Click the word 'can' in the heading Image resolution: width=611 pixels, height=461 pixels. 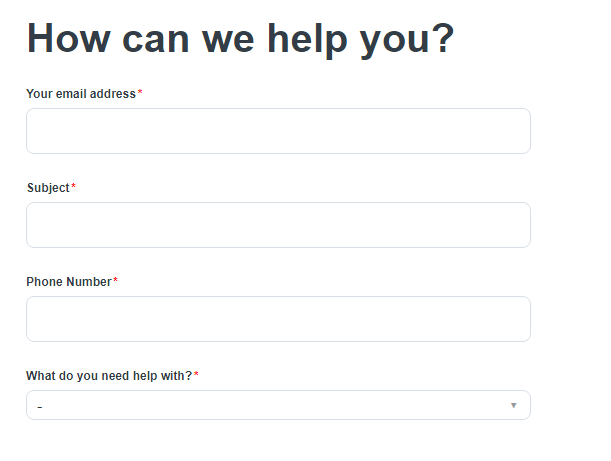tap(158, 40)
